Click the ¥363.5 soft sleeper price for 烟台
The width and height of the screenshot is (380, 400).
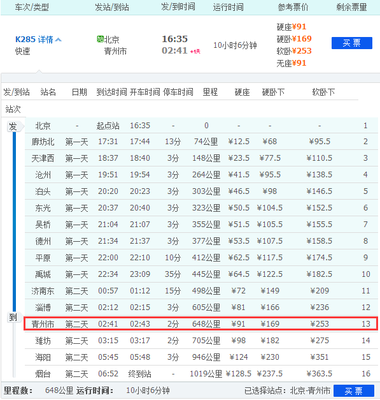[319, 374]
